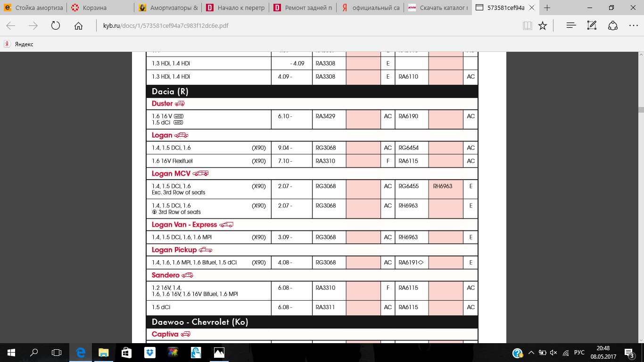This screenshot has height=362, width=644.
Task: Switch to the Скачать каталог tab
Action: click(x=438, y=8)
